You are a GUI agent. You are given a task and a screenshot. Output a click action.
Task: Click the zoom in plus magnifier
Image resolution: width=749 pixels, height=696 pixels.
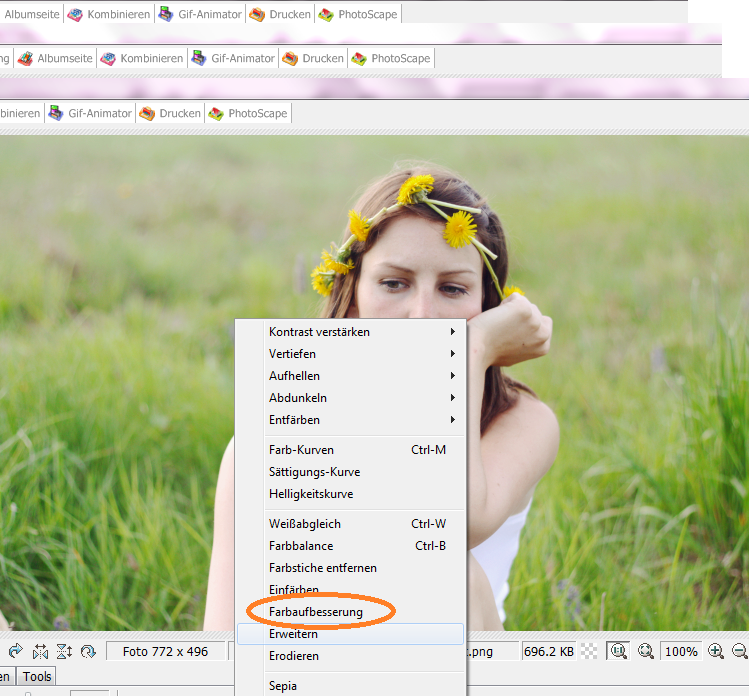(716, 651)
